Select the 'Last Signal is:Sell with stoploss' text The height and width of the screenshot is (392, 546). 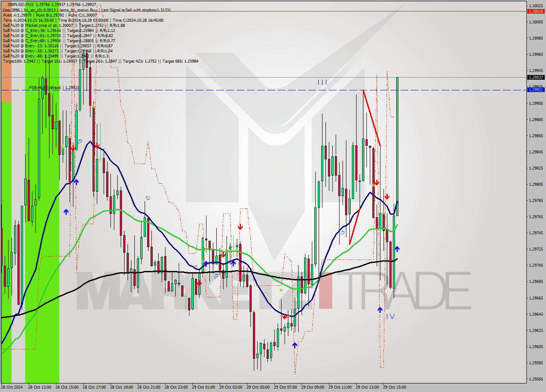click(x=136, y=9)
